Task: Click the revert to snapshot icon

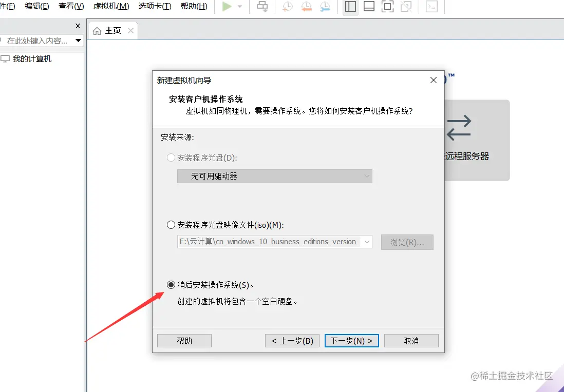Action: pyautogui.click(x=306, y=7)
